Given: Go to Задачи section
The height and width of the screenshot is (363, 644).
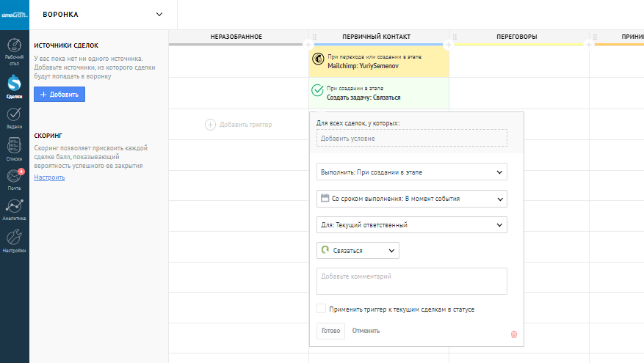Looking at the screenshot, I should 14,117.
